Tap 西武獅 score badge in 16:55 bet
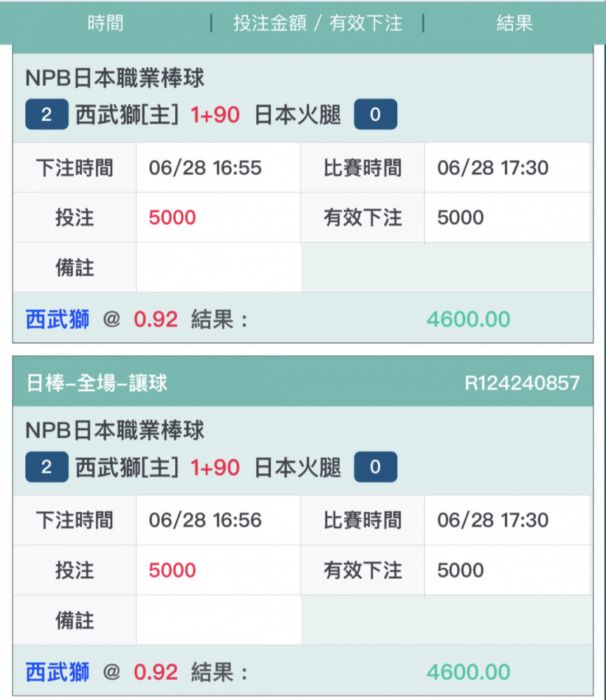The width and height of the screenshot is (606, 700). (x=46, y=115)
